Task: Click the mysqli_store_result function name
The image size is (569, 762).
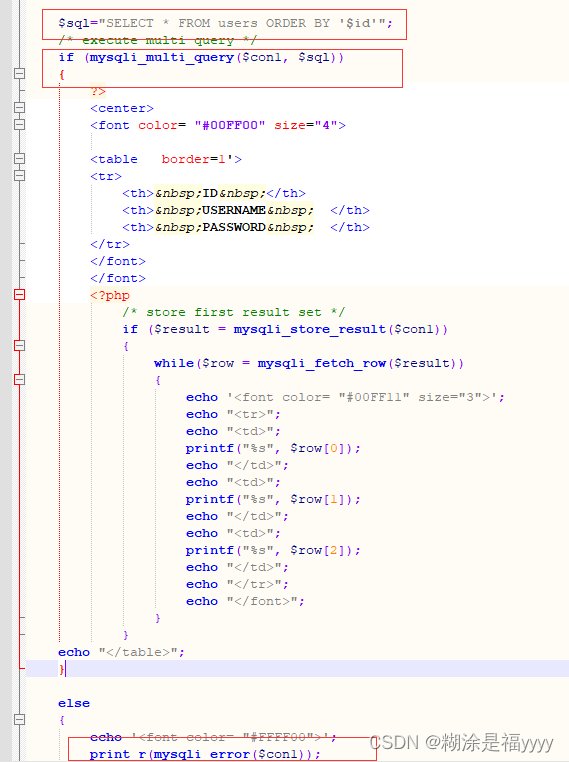Action: 310,329
